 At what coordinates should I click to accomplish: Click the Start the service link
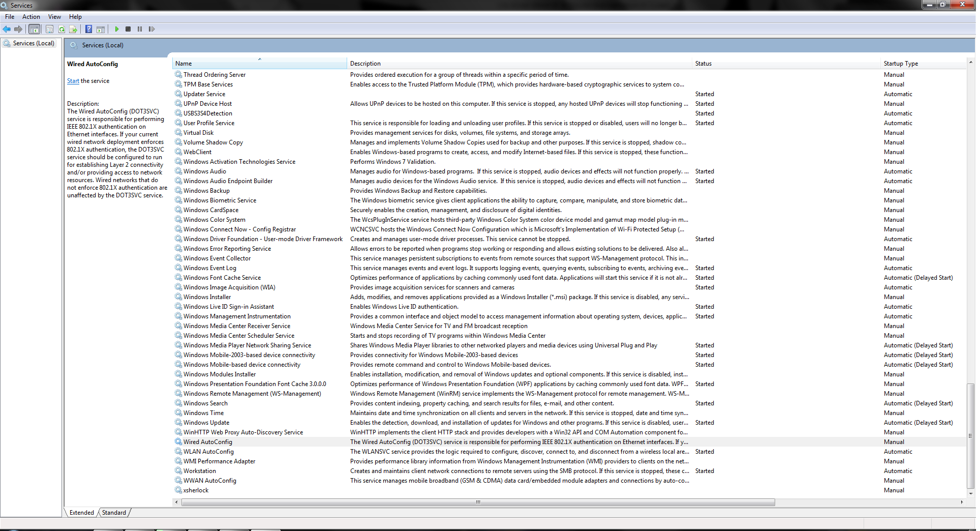[x=73, y=81]
